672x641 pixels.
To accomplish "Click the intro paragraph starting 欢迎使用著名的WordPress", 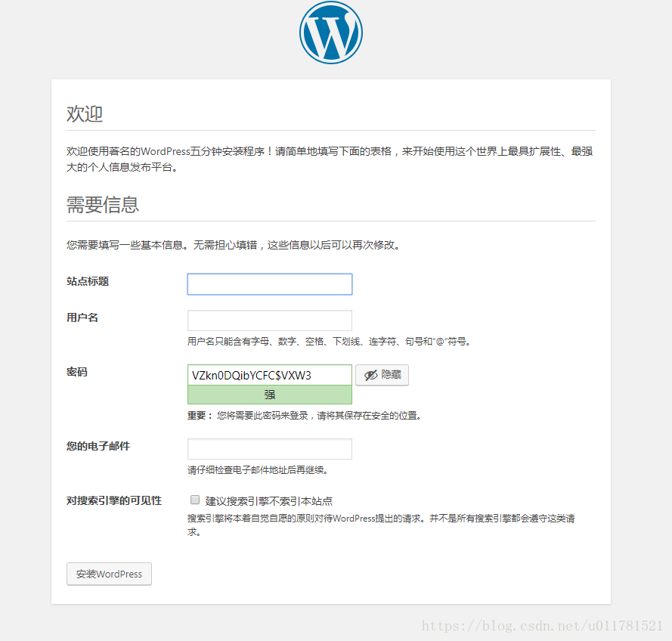I will pos(330,159).
